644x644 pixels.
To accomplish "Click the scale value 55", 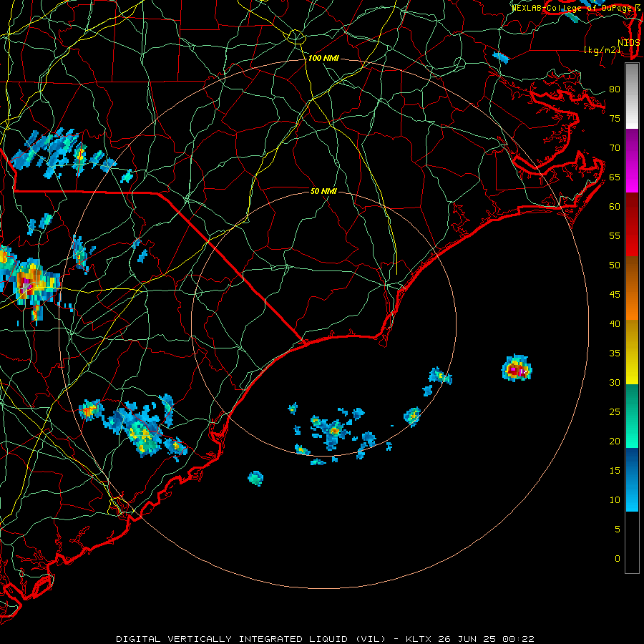I will [615, 235].
